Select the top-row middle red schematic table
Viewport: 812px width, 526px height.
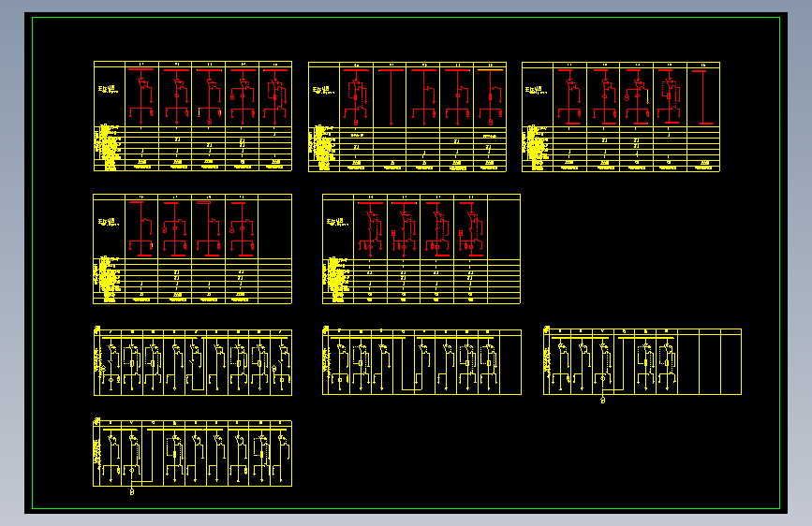pos(407,116)
